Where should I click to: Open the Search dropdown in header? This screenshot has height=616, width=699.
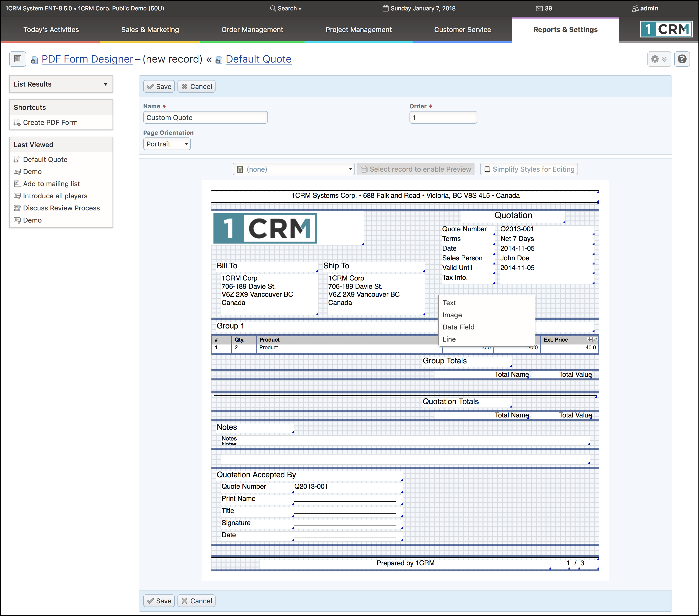(x=286, y=8)
